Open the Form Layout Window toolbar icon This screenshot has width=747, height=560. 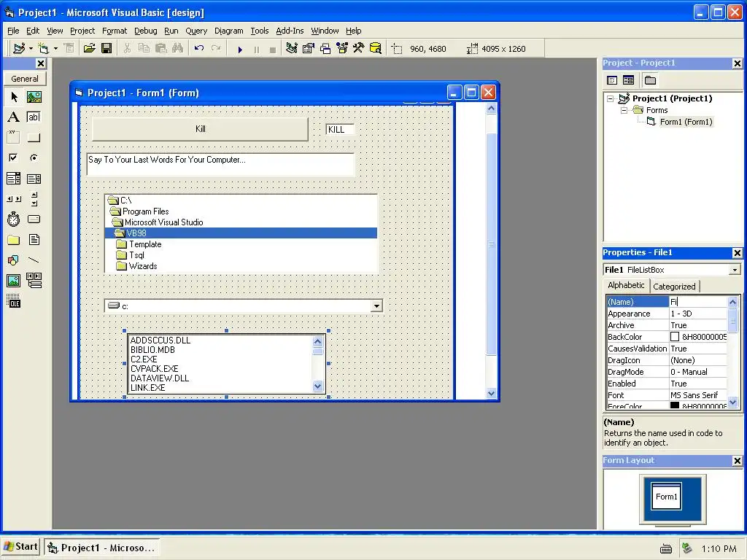(325, 48)
